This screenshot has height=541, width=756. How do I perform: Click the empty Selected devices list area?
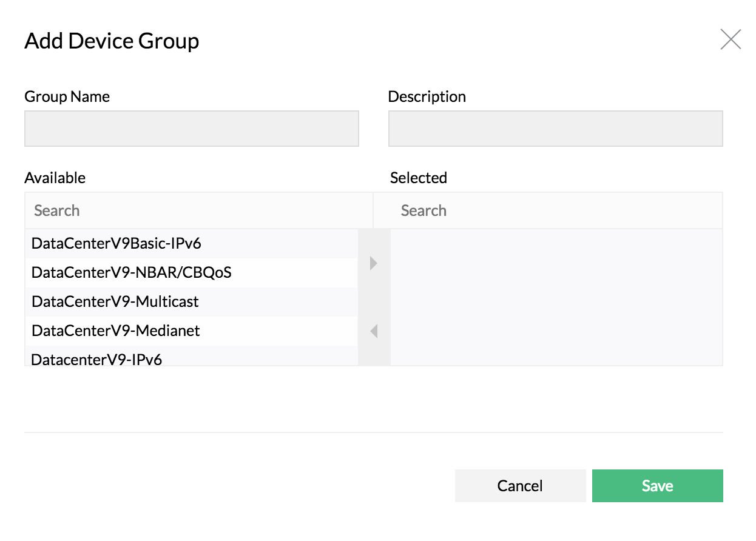[x=556, y=297]
